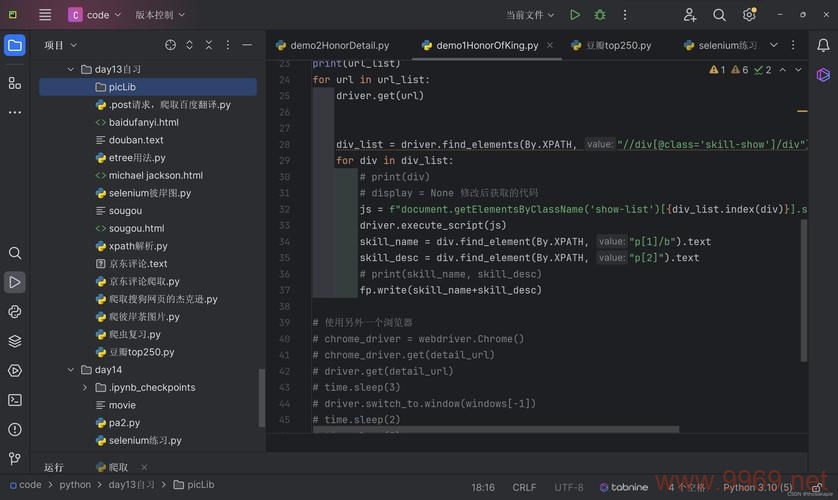The width and height of the screenshot is (838, 500).
Task: Go to previous highlighted problem arrow
Action: (x=782, y=70)
